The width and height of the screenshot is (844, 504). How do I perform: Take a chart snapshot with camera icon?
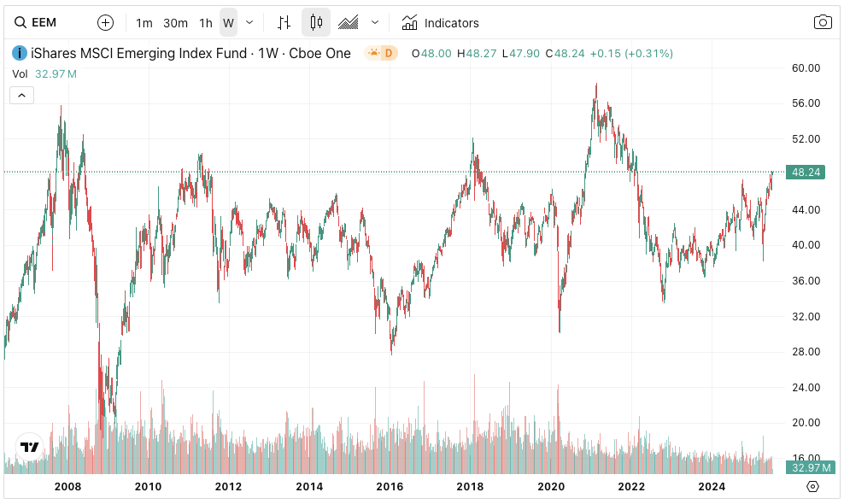click(823, 23)
